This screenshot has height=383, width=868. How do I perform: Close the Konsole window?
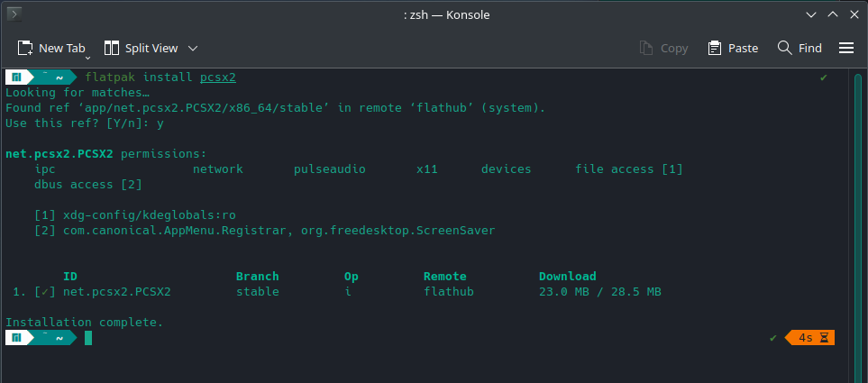pyautogui.click(x=852, y=14)
